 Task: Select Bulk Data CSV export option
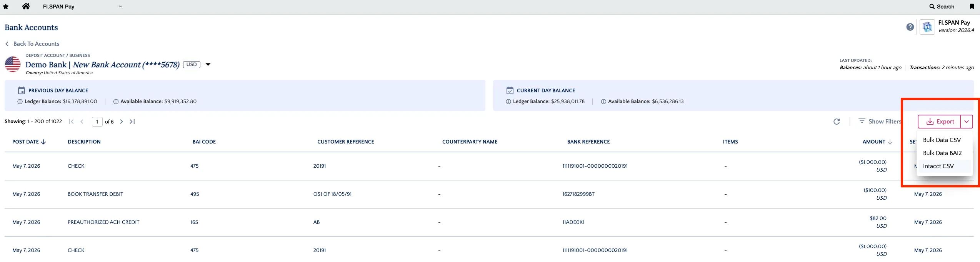coord(945,140)
